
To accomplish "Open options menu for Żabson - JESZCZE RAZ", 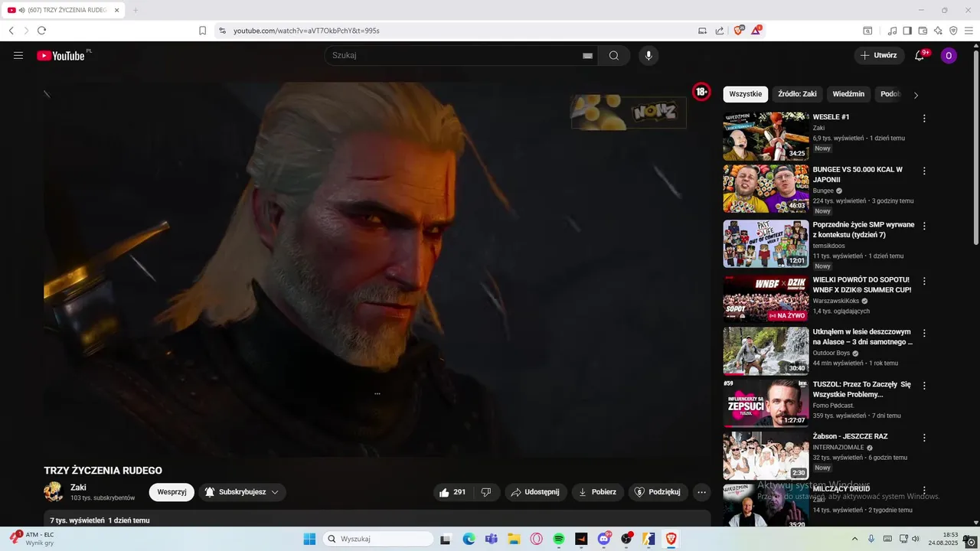I will pyautogui.click(x=924, y=438).
